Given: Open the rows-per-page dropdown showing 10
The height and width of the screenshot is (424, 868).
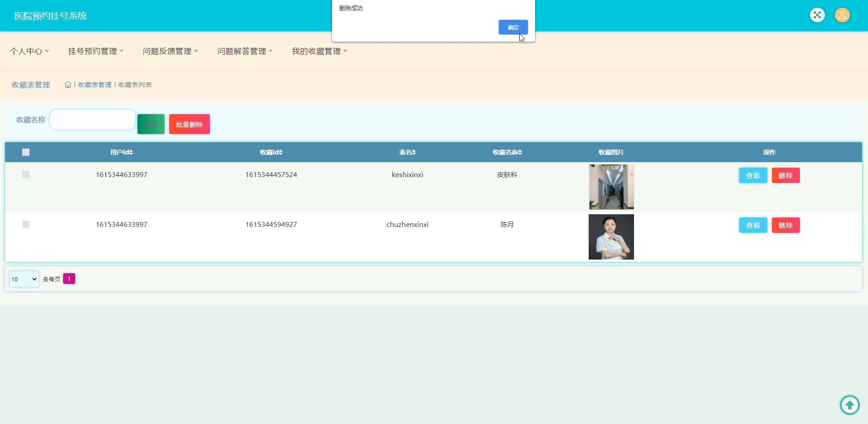Looking at the screenshot, I should 24,279.
